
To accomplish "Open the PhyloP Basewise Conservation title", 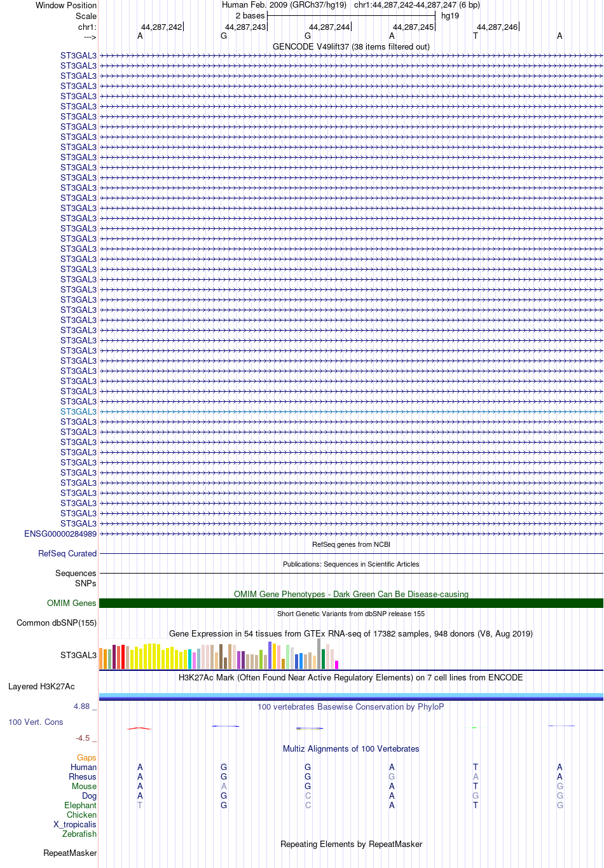I will (x=351, y=706).
